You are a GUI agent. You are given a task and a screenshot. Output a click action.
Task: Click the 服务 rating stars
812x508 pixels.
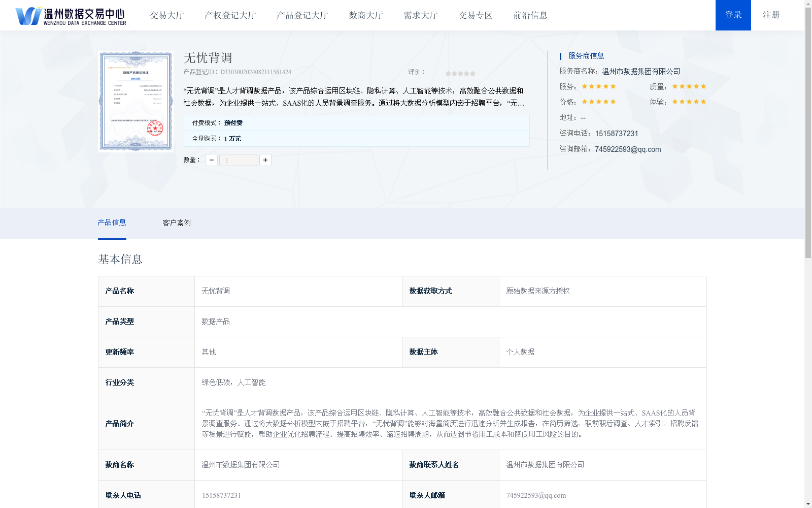point(599,86)
